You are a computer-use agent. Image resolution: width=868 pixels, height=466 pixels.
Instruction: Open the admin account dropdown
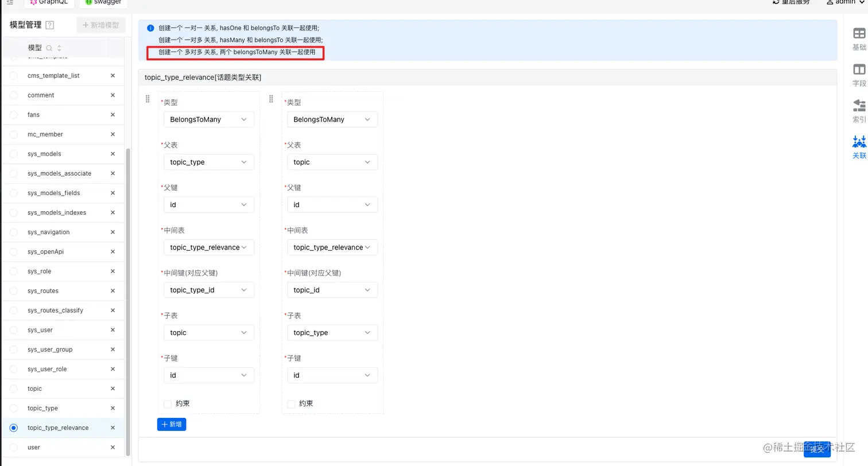click(x=846, y=2)
